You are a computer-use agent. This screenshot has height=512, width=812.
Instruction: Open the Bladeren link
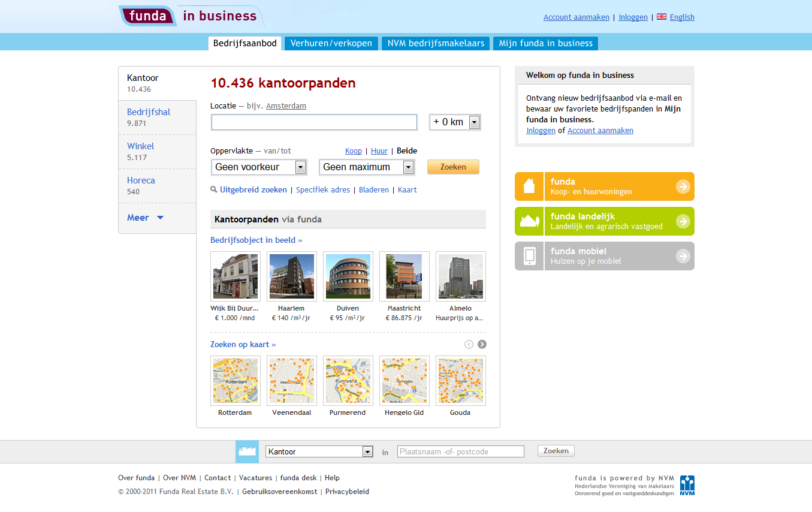(x=374, y=189)
